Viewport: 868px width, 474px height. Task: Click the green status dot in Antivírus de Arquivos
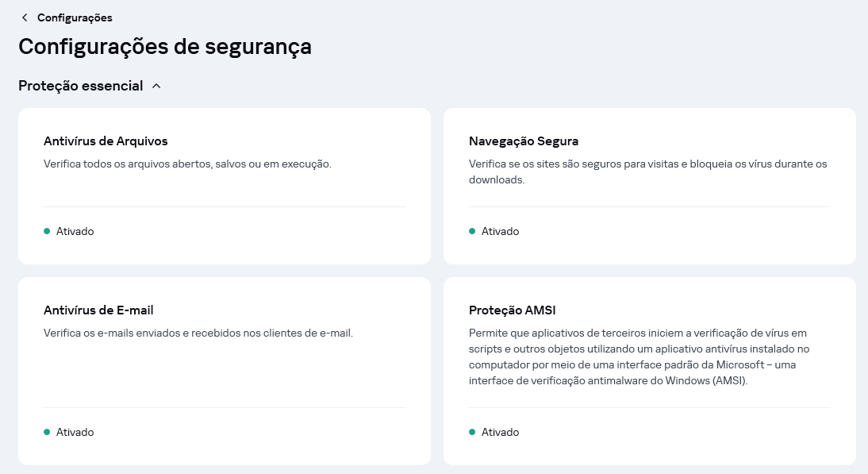point(47,231)
